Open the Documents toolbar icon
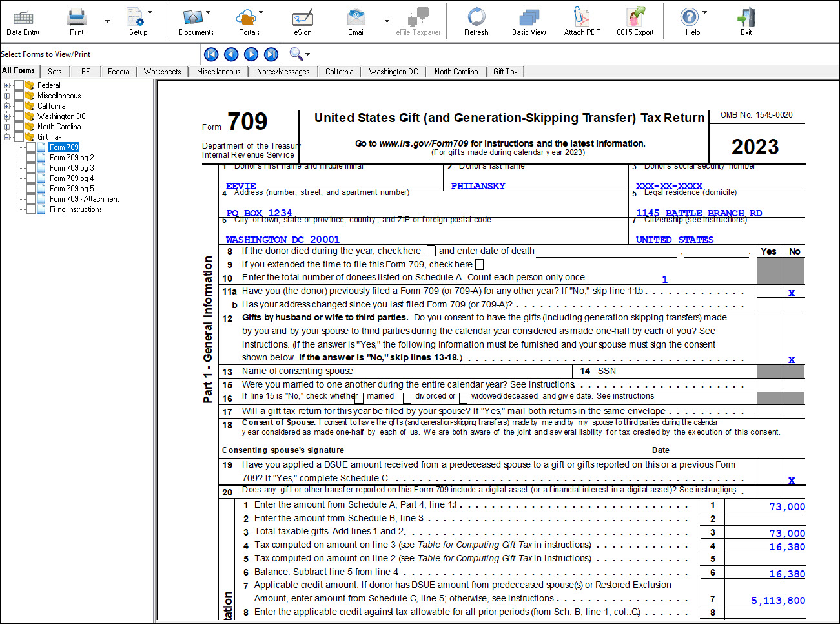The height and width of the screenshot is (624, 840). [196, 23]
